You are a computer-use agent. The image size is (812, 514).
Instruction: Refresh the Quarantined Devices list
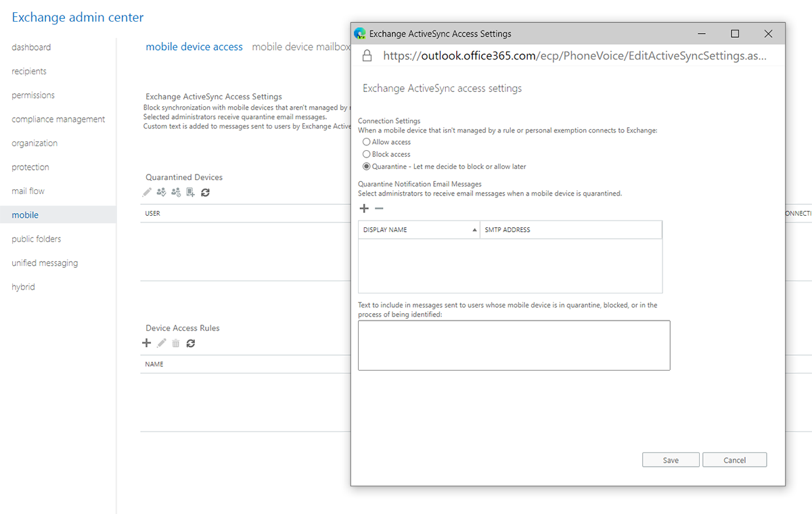[206, 193]
